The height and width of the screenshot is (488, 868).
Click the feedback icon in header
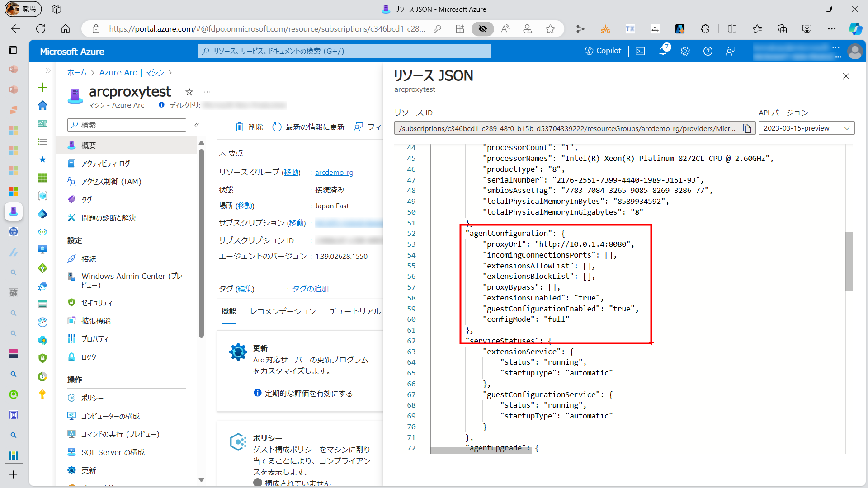(x=731, y=51)
